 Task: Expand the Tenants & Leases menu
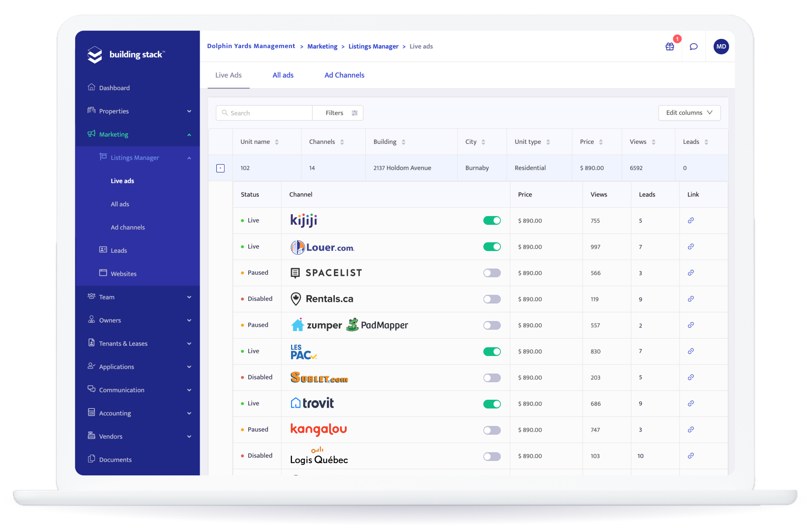(x=189, y=344)
